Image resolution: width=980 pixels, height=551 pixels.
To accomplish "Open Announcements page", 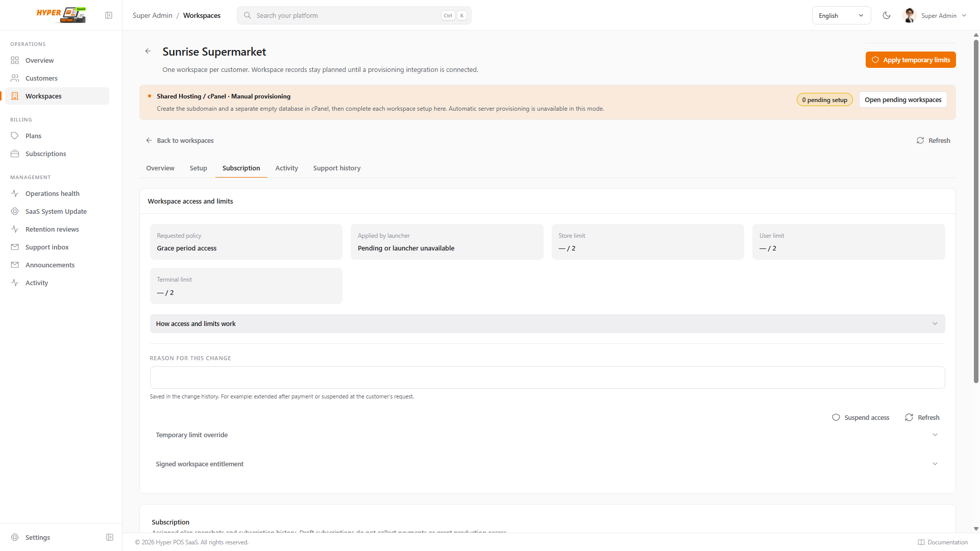I will point(57,265).
